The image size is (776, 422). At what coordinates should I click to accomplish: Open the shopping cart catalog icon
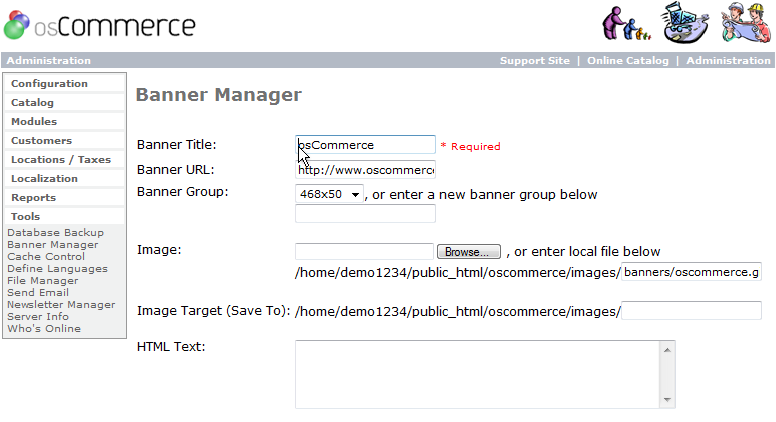685,23
